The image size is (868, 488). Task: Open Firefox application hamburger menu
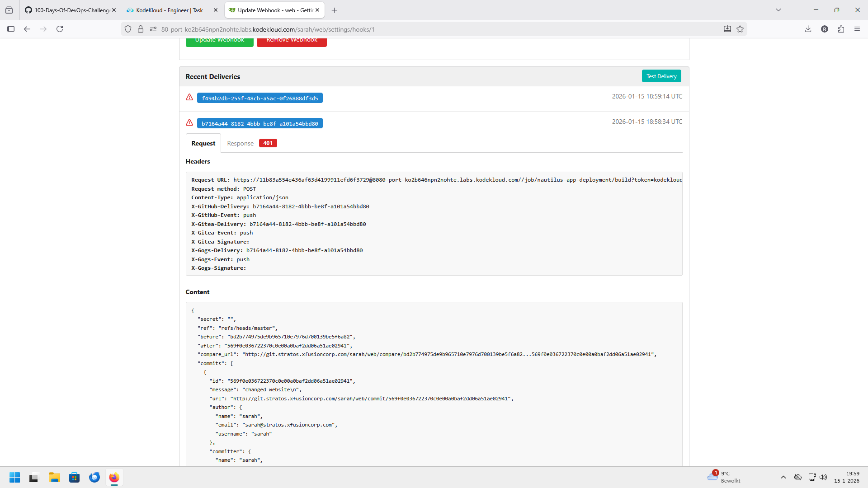(x=857, y=29)
